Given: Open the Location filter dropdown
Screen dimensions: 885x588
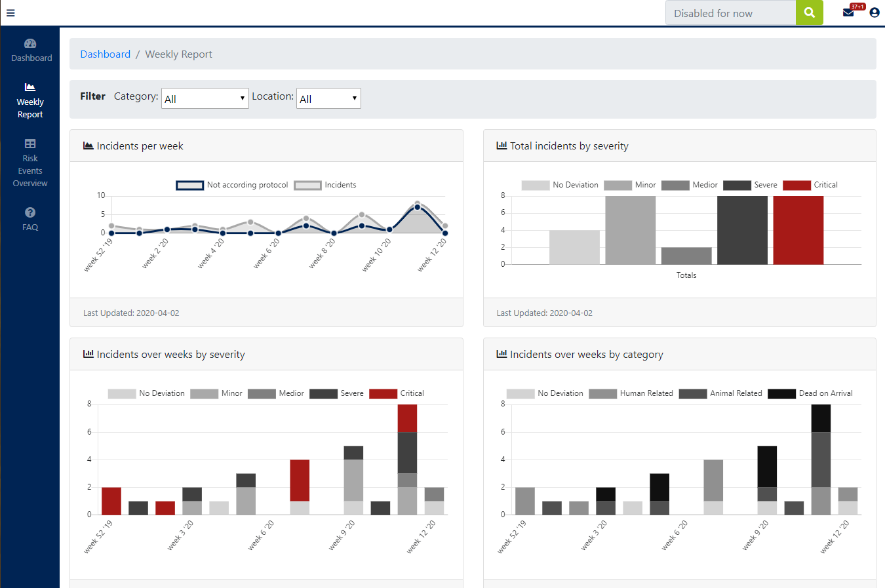Looking at the screenshot, I should click(328, 98).
